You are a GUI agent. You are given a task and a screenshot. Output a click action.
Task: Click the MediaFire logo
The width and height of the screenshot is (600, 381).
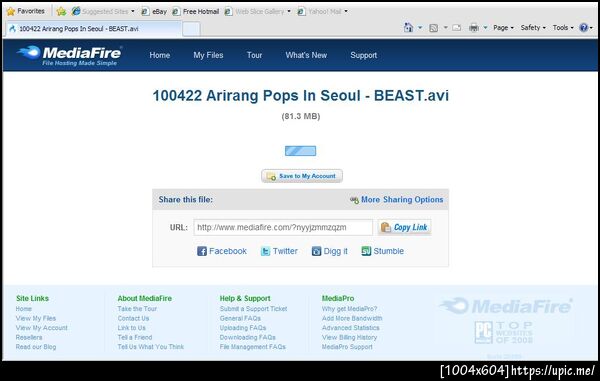point(69,56)
